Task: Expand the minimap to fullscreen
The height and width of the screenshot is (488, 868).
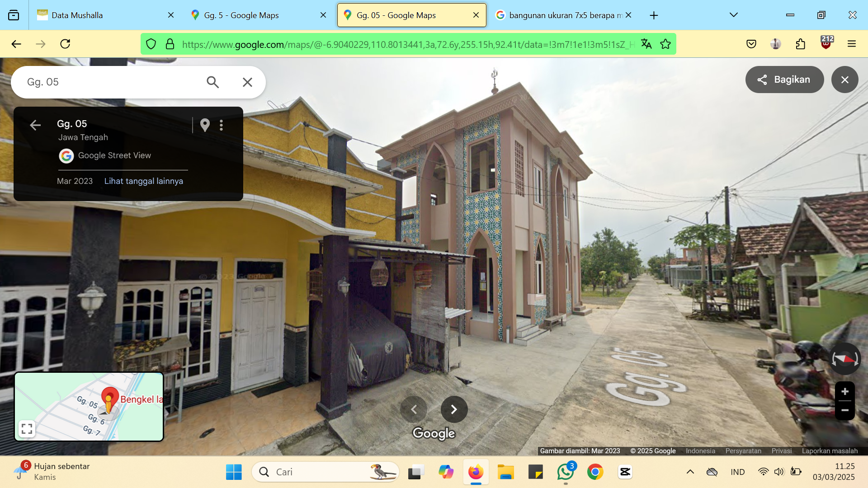Action: [27, 428]
